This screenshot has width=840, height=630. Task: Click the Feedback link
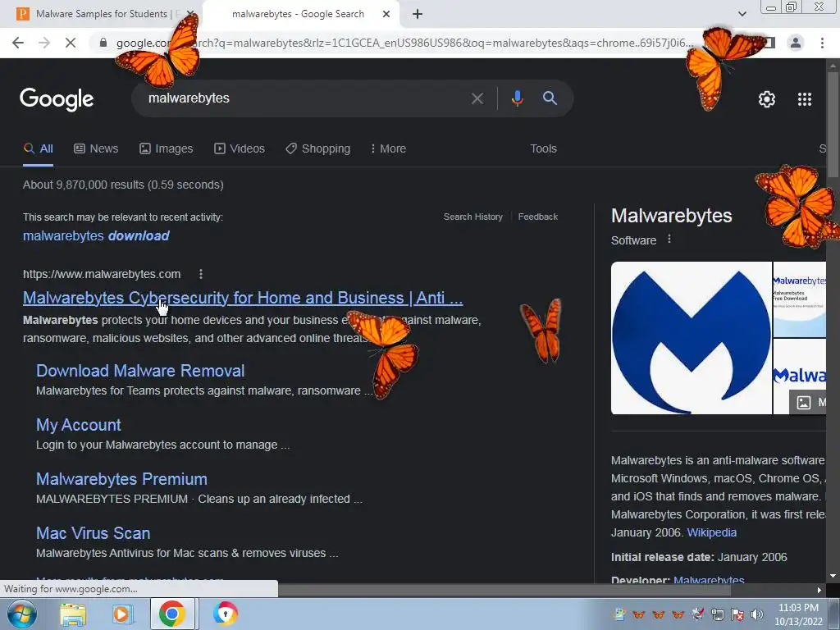coord(538,217)
